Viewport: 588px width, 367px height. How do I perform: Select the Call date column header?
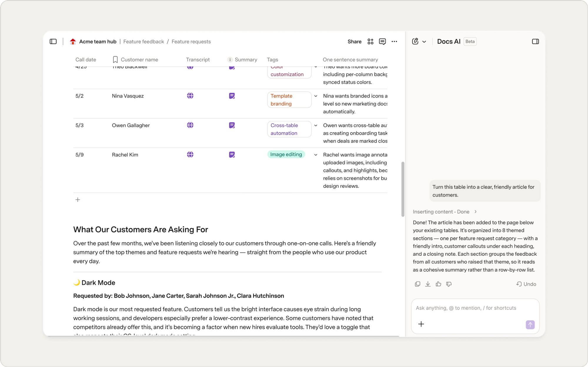(x=86, y=60)
